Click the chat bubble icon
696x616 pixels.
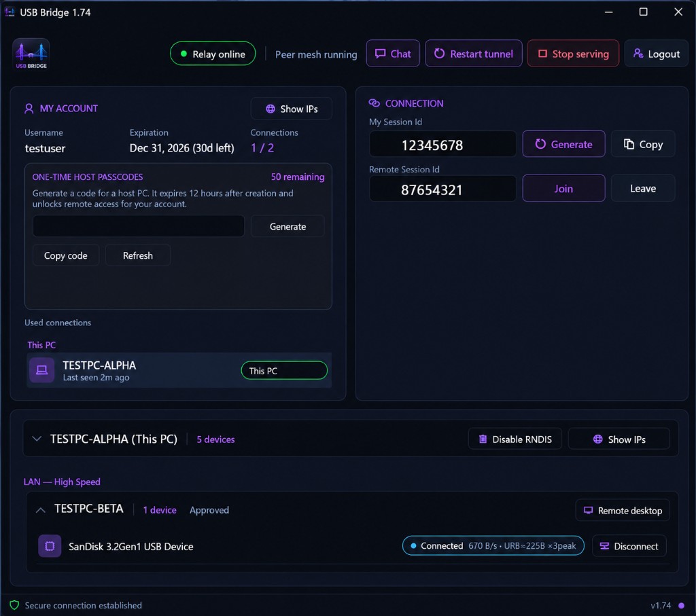point(380,54)
